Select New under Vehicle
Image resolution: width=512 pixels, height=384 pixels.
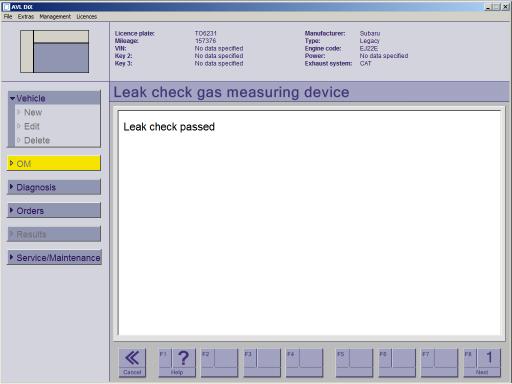click(x=33, y=112)
